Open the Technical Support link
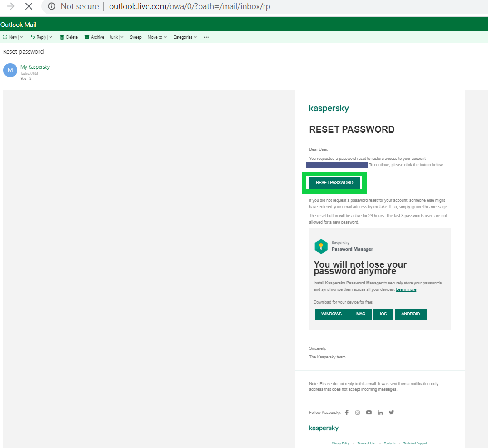 pos(415,443)
